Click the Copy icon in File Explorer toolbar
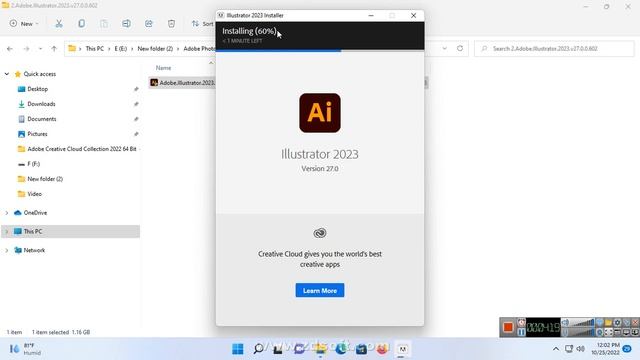The width and height of the screenshot is (640, 360). 82,24
